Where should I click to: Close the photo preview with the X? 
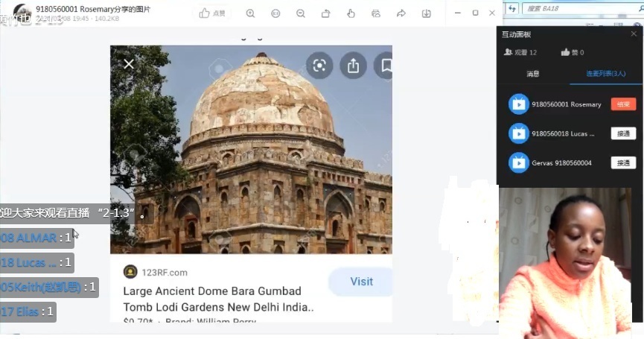click(x=129, y=64)
